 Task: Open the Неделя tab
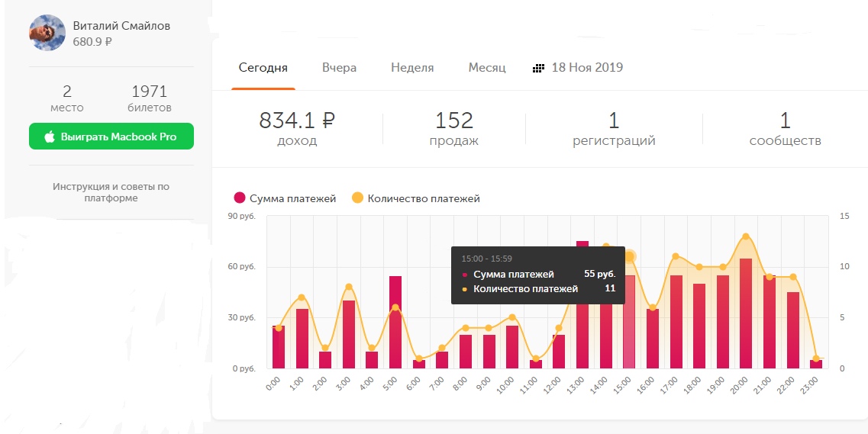(412, 68)
